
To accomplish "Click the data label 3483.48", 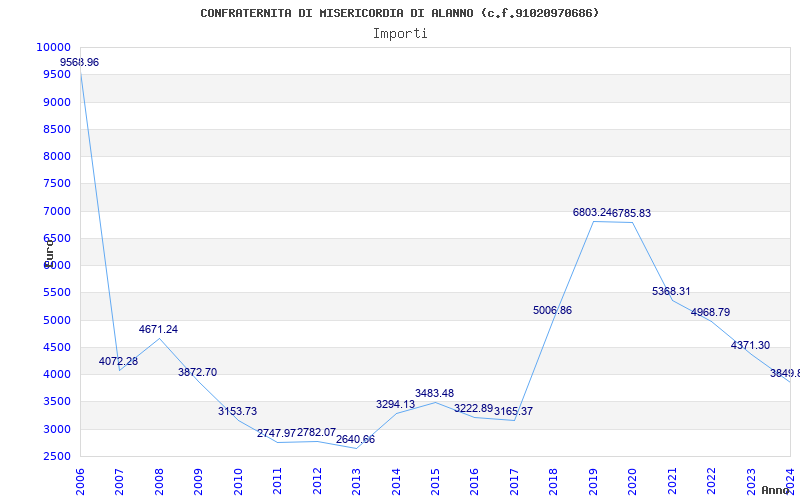I will coord(434,393).
